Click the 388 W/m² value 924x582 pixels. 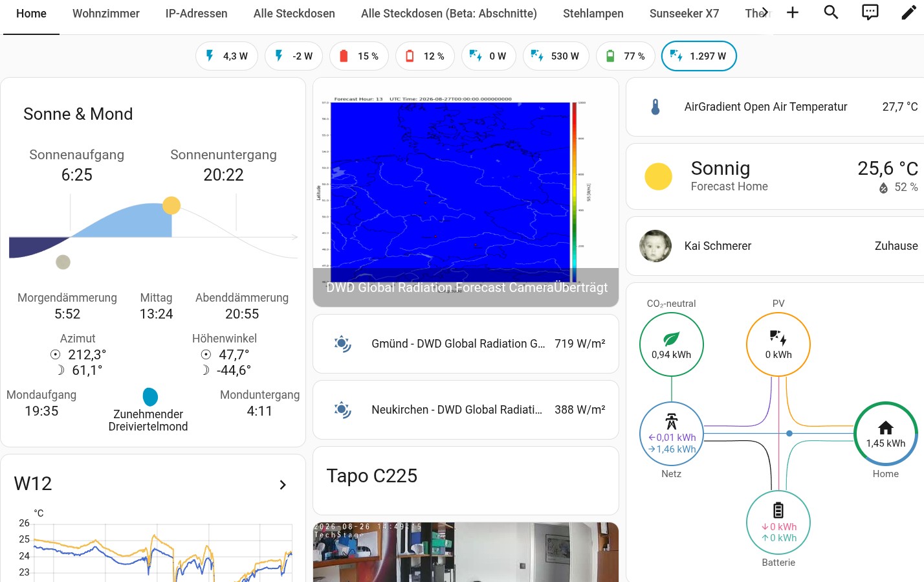tap(580, 410)
